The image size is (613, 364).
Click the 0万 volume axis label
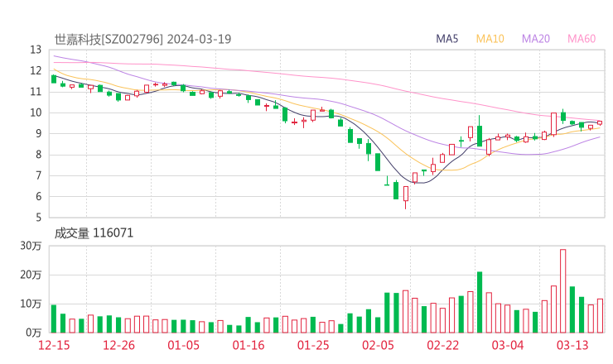coord(34,333)
